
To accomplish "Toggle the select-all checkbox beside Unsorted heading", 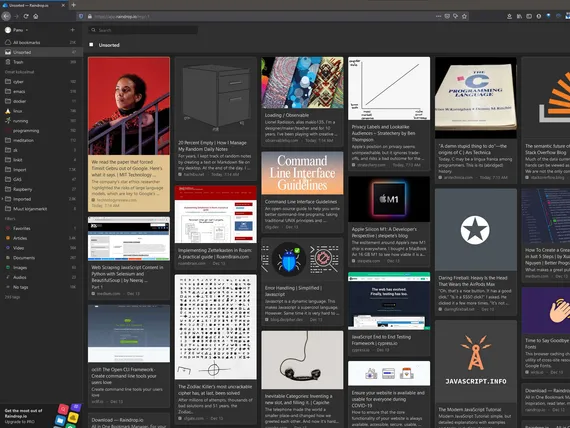I will [x=91, y=45].
